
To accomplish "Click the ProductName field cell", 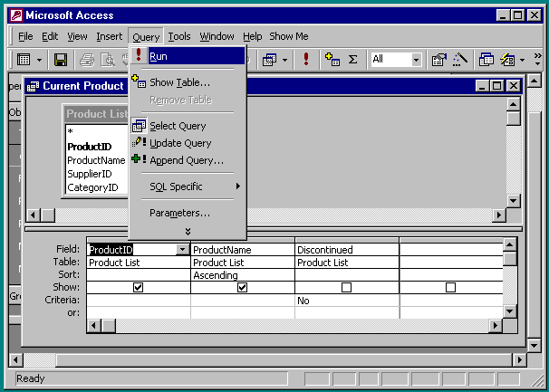I will 243,250.
